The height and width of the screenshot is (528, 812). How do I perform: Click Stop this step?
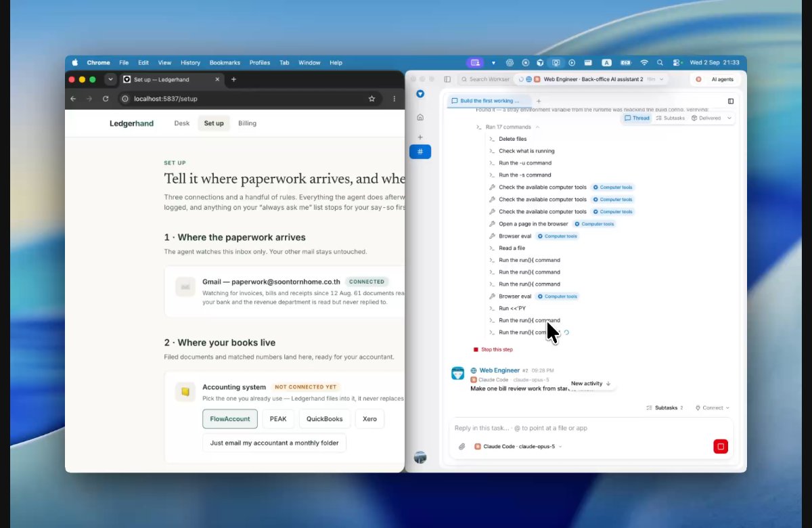(493, 350)
